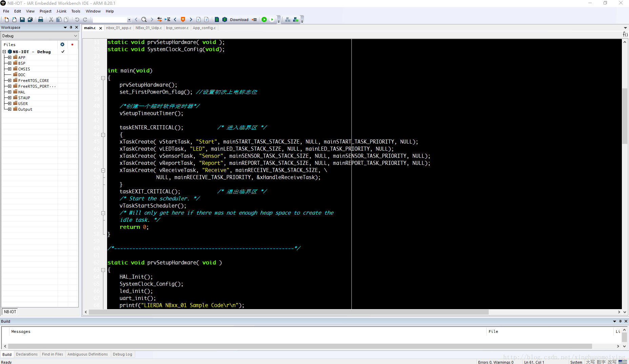Switch to the NBxx_01_Udp.c editor tab
The width and height of the screenshot is (629, 364).
(x=148, y=28)
